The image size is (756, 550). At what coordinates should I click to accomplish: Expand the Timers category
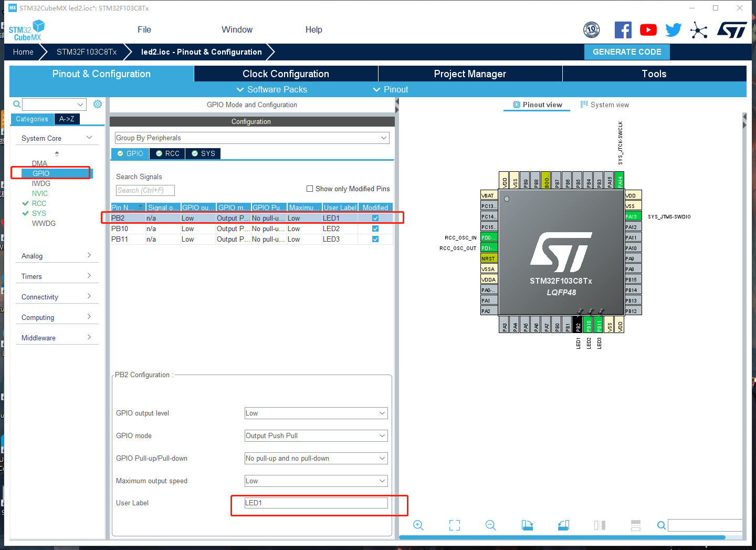coord(57,276)
